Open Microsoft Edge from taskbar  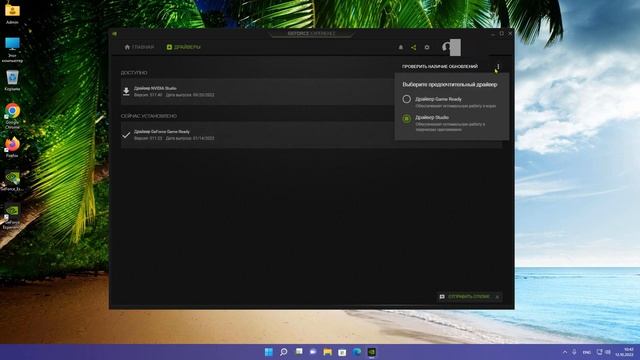click(357, 352)
